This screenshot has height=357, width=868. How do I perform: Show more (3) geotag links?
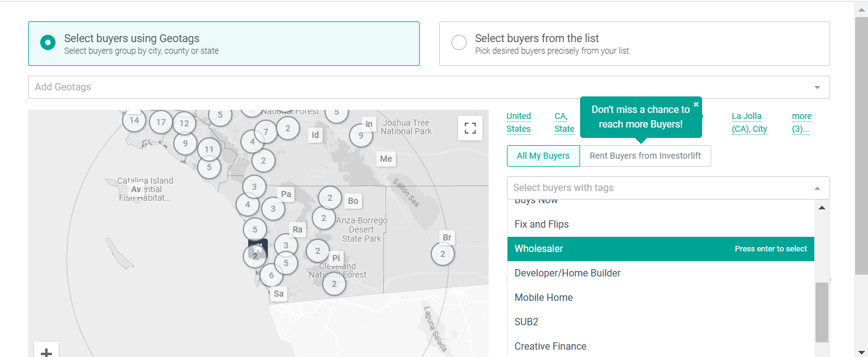802,122
